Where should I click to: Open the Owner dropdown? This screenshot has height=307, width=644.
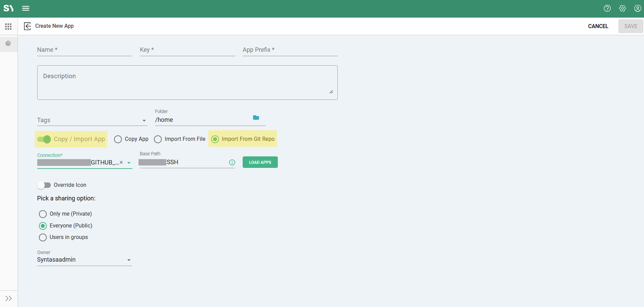coord(129,260)
